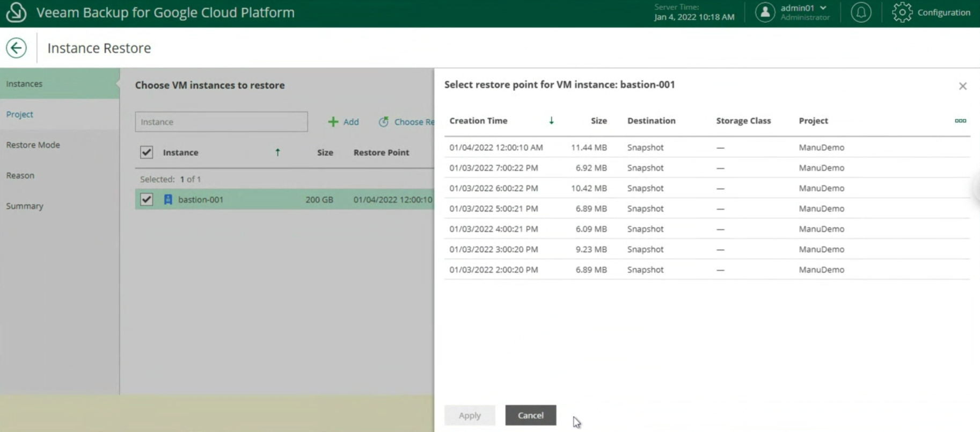Select restore point 01/03/2022 3:00:20 PM
980x432 pixels.
pos(707,249)
